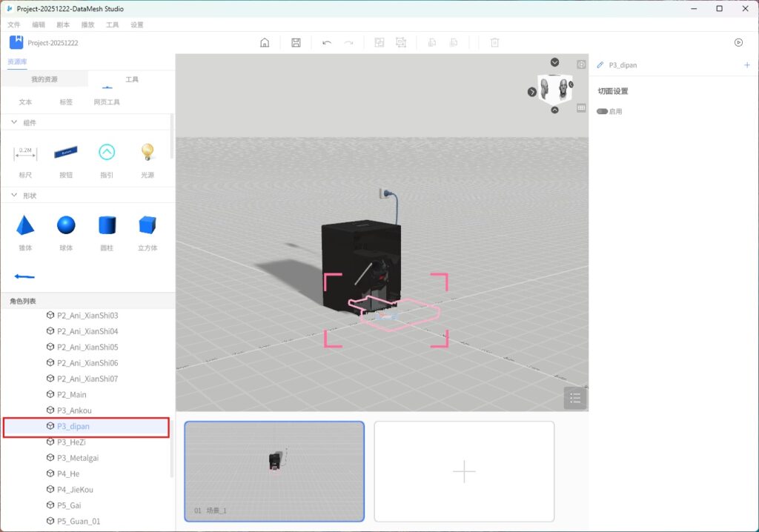Add the light source (光源) bulb icon
The image size is (759, 532).
click(x=148, y=152)
